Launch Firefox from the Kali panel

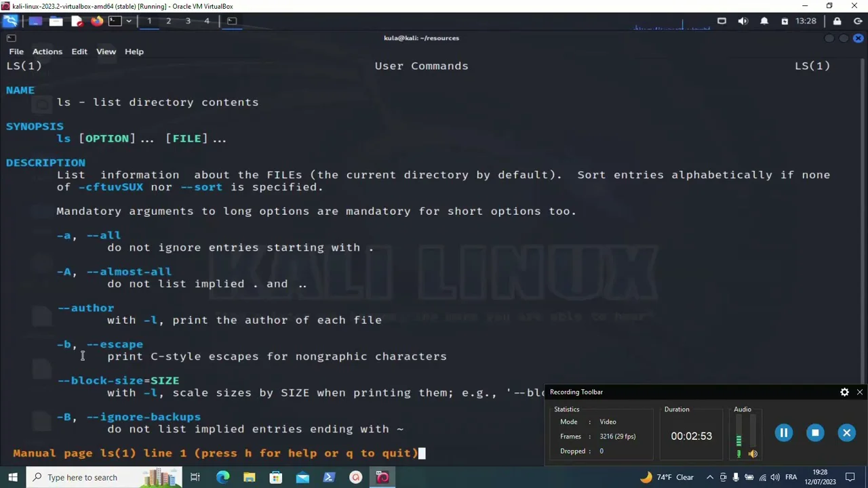tap(97, 21)
